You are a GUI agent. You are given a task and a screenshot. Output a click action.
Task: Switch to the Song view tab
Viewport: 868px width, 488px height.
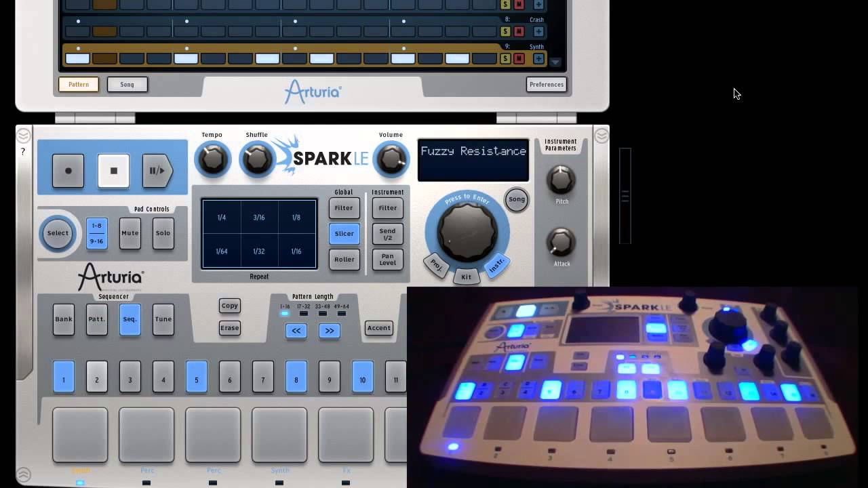127,85
